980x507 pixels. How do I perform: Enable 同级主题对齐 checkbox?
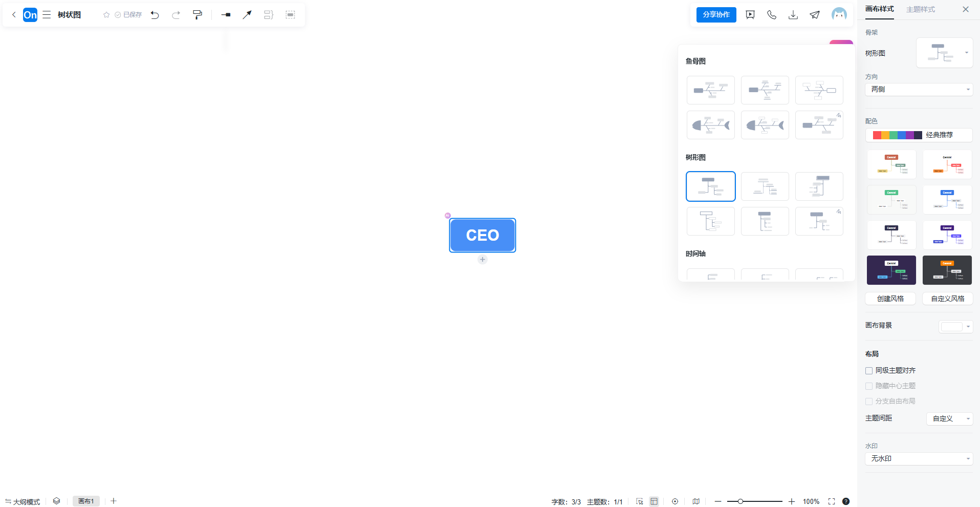click(x=869, y=371)
